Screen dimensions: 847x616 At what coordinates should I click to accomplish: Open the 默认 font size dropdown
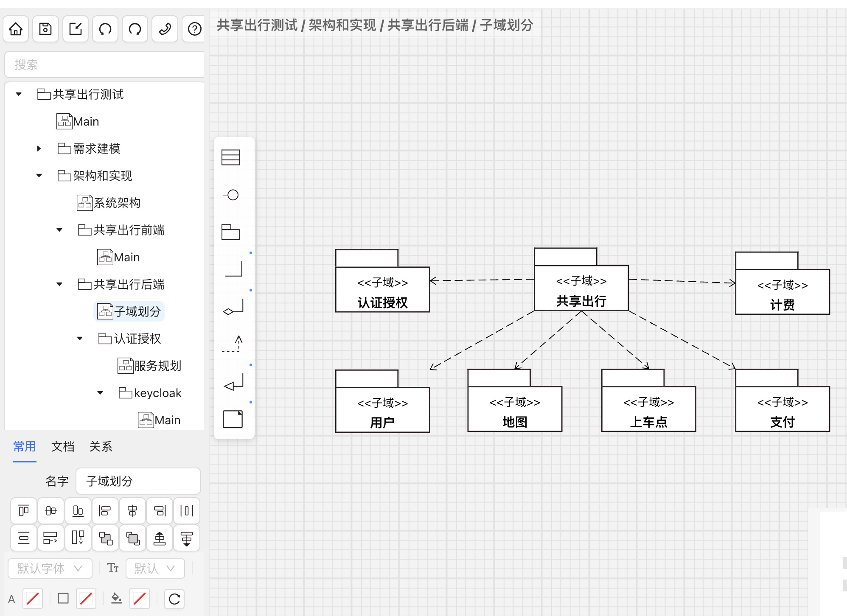[x=155, y=568]
